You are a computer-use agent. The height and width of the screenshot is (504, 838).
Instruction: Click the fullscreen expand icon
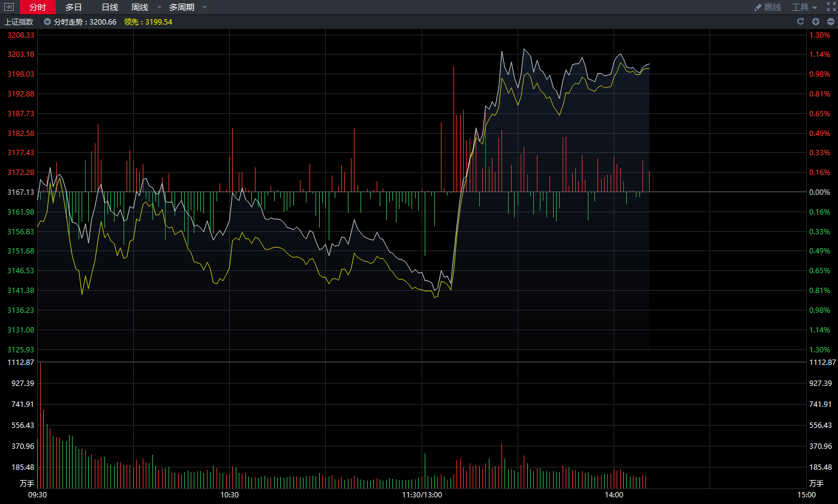(x=831, y=7)
